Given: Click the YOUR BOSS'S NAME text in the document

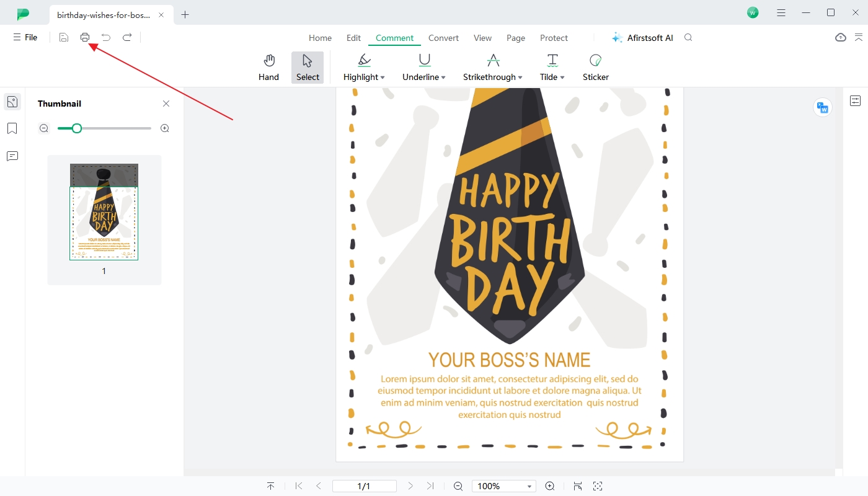Looking at the screenshot, I should coord(509,360).
